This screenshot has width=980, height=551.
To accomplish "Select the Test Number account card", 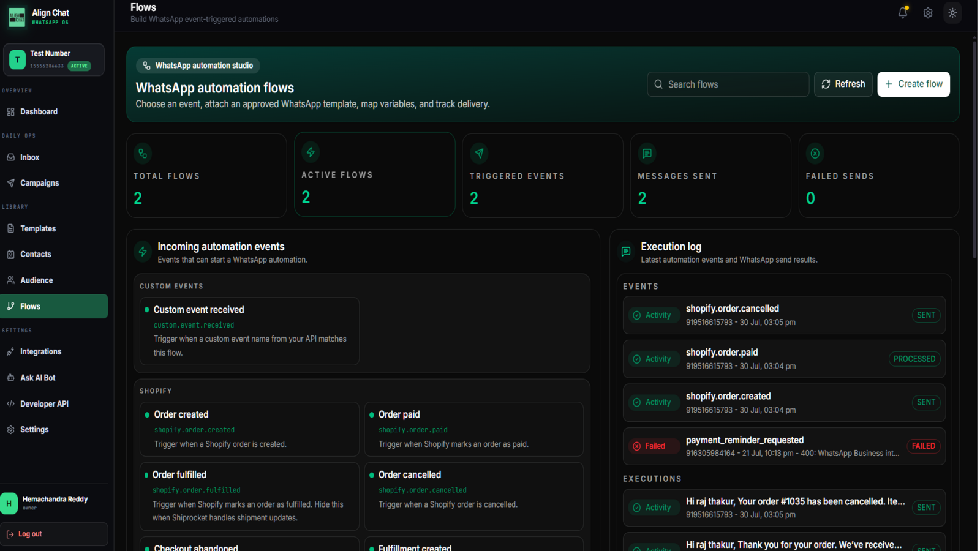I will tap(54, 59).
